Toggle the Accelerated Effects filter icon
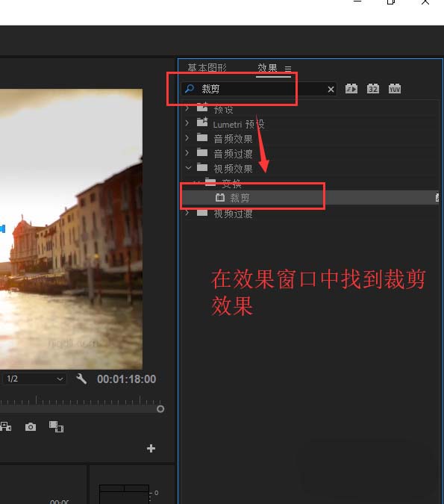The image size is (444, 504). (351, 89)
